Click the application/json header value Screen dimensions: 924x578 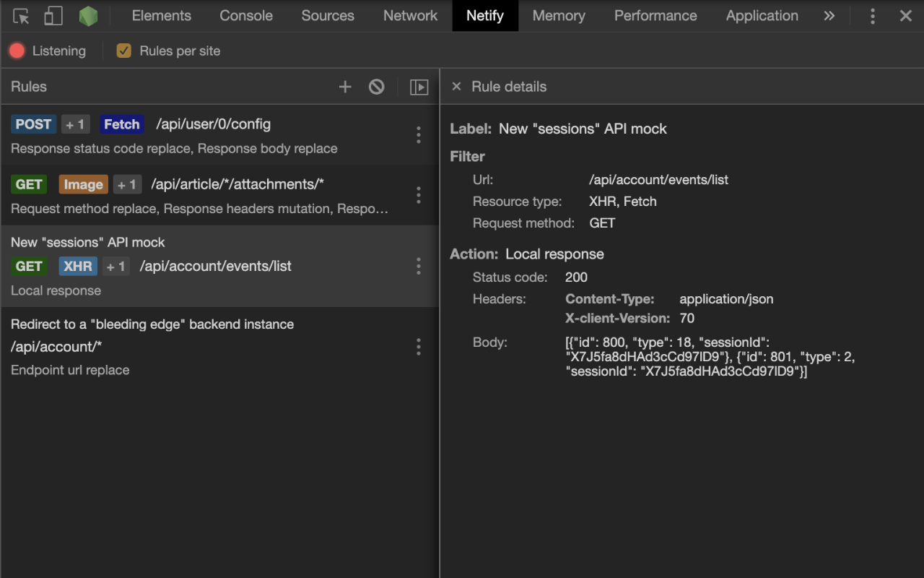(x=726, y=299)
